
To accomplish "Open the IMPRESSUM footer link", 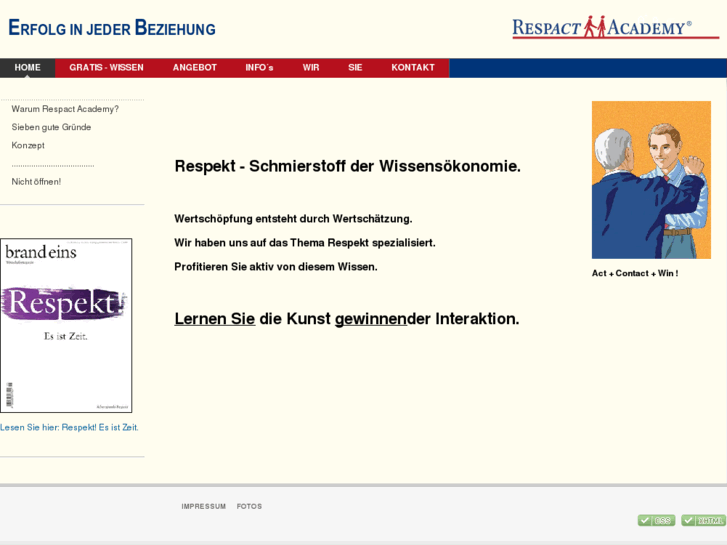I will [204, 507].
